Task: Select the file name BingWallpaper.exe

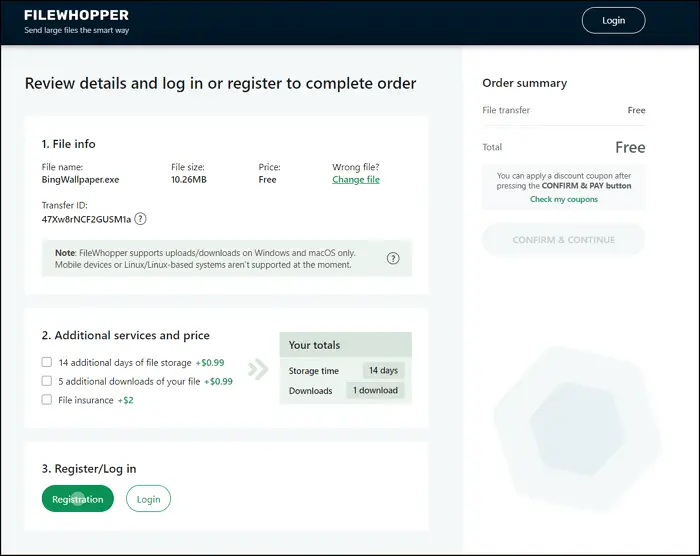Action: pos(80,180)
